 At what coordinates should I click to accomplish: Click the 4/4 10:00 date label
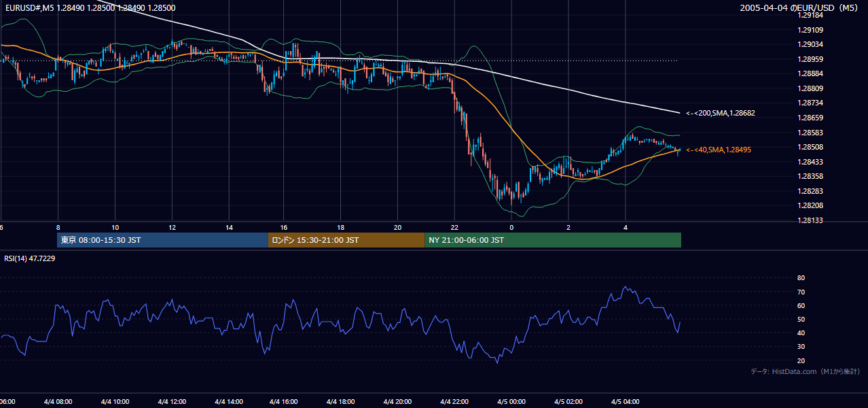click(115, 402)
